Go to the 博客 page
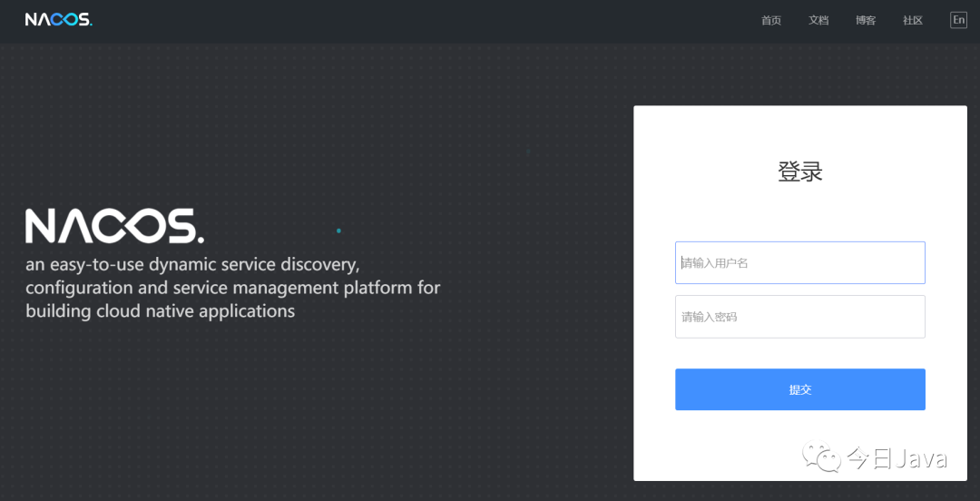The width and height of the screenshot is (980, 501). [x=866, y=21]
